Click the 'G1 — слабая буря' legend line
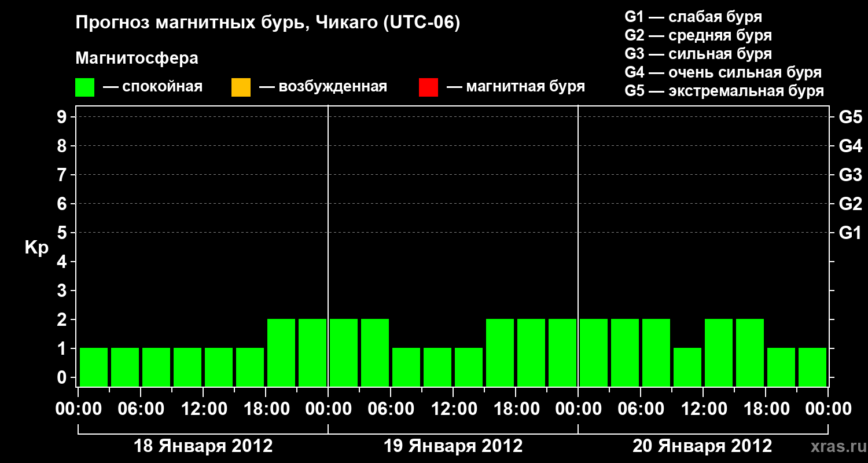Image resolution: width=868 pixels, height=463 pixels. coord(693,17)
